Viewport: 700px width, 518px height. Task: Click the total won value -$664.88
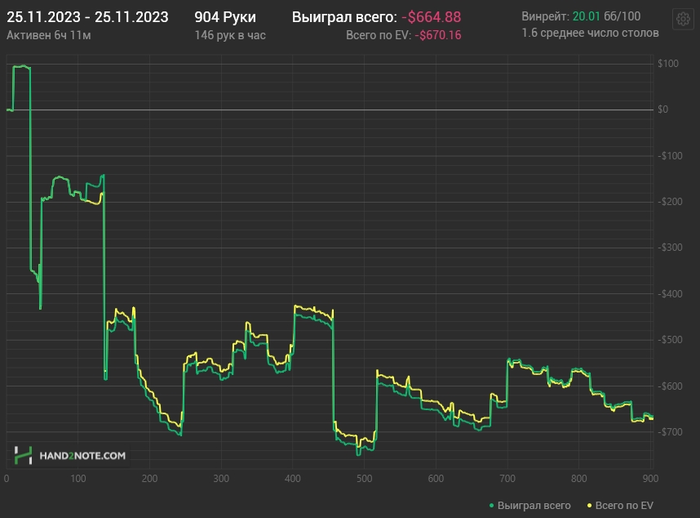[x=431, y=17]
